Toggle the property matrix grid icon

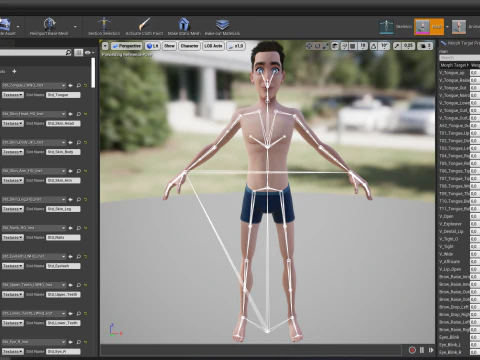[78, 53]
